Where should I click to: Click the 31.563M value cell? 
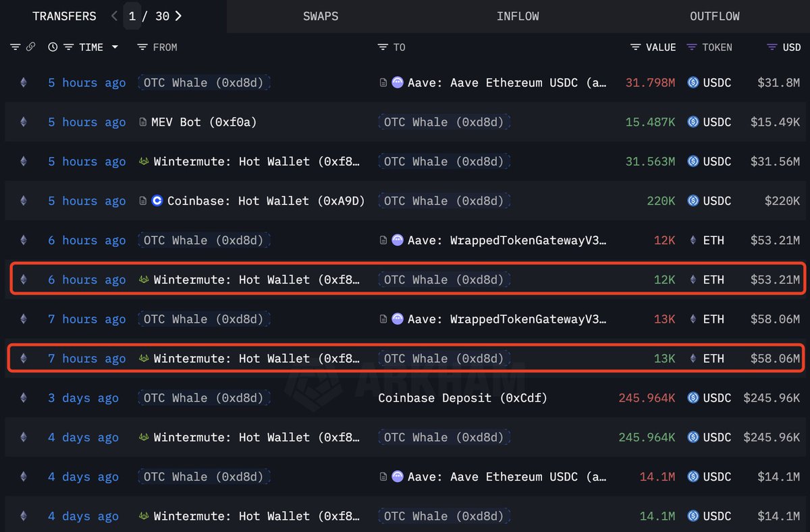coord(650,162)
